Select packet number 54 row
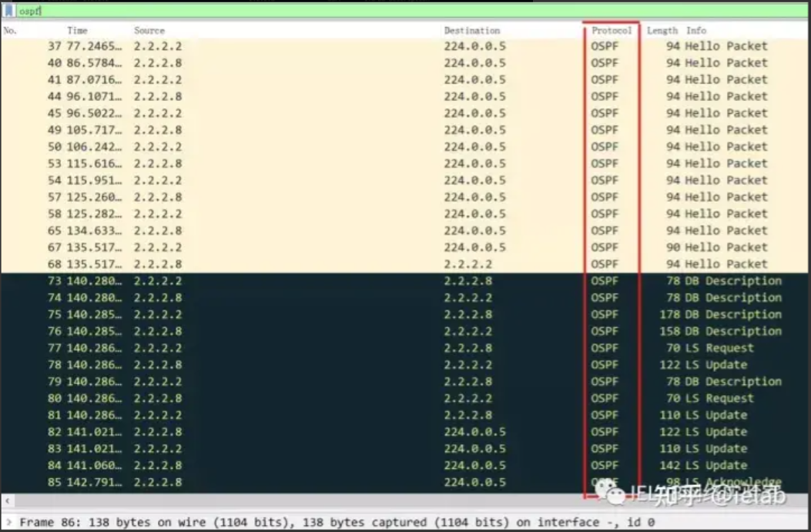 tap(404, 180)
